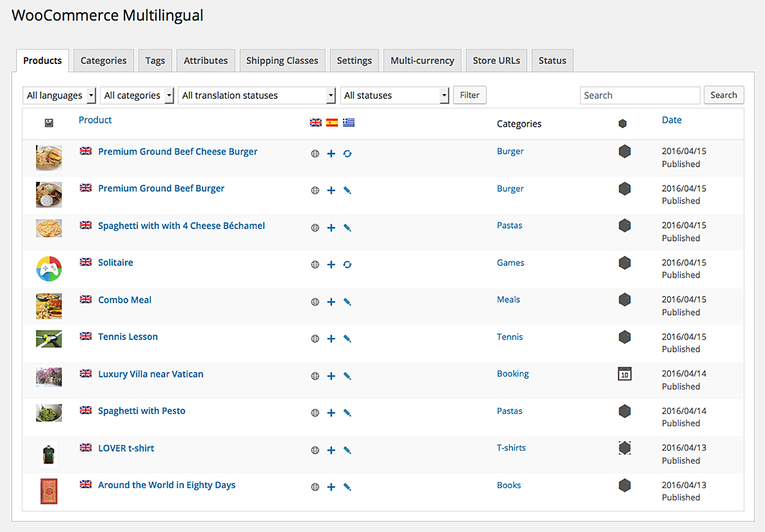Open the Burger category link
This screenshot has width=765, height=532.
(x=510, y=151)
